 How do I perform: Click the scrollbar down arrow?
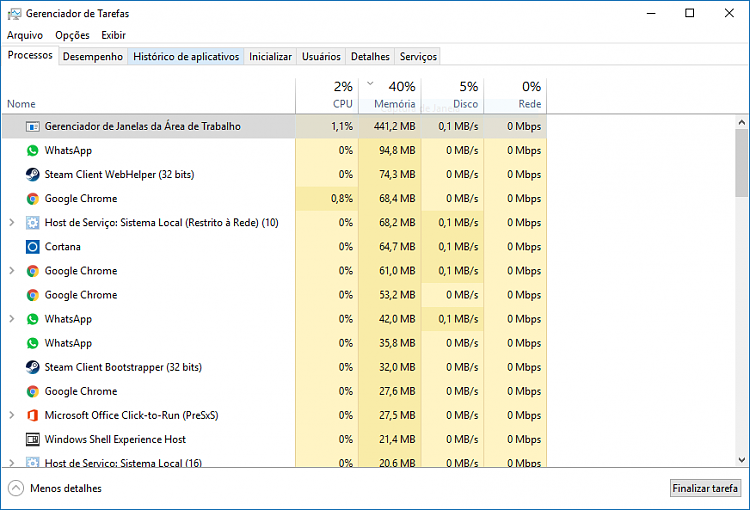click(x=742, y=460)
